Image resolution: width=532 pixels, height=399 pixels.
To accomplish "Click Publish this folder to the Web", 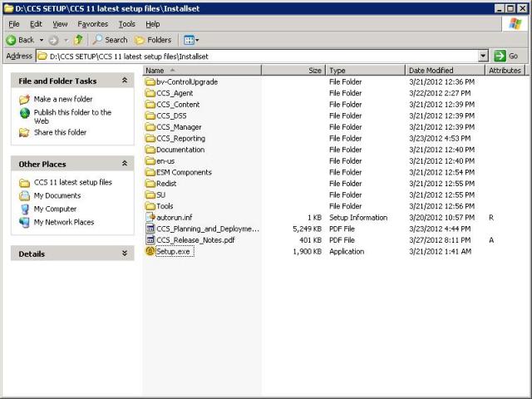I will [72, 116].
